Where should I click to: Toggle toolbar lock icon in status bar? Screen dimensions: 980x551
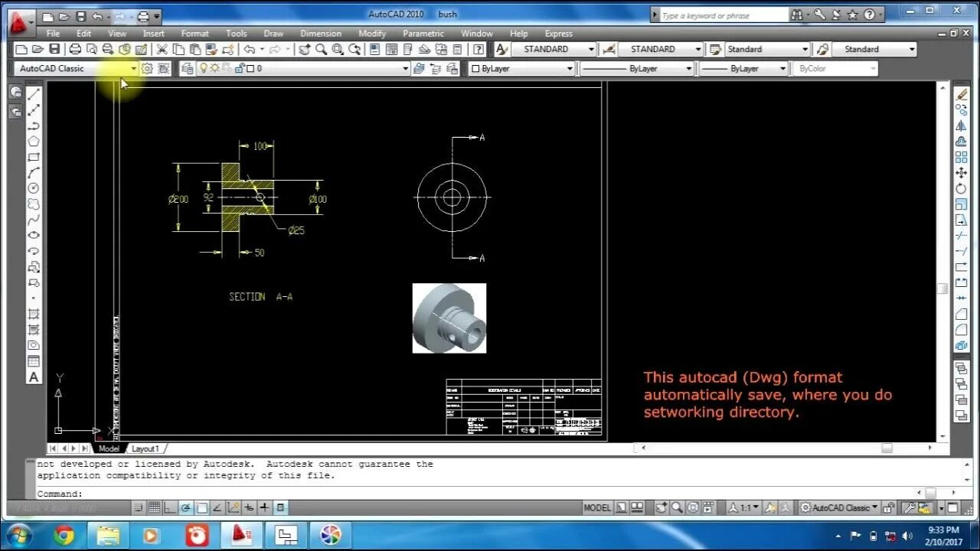(889, 507)
